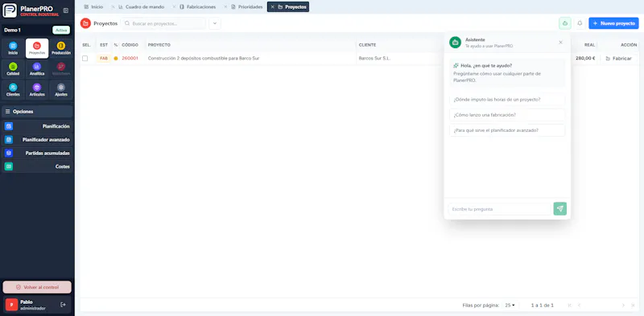Image resolution: width=644 pixels, height=316 pixels.
Task: Ask '¿Dónde imputo las horas de un proyecto?'
Action: [507, 100]
